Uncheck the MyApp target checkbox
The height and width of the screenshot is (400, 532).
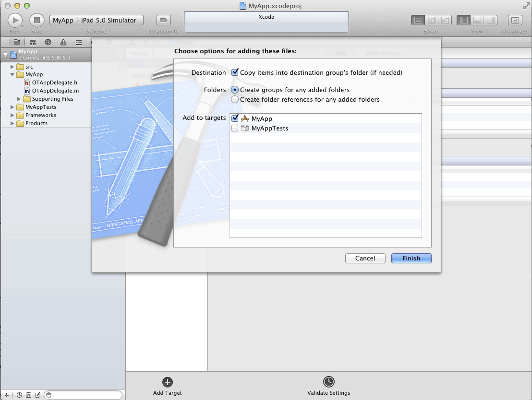tap(235, 118)
